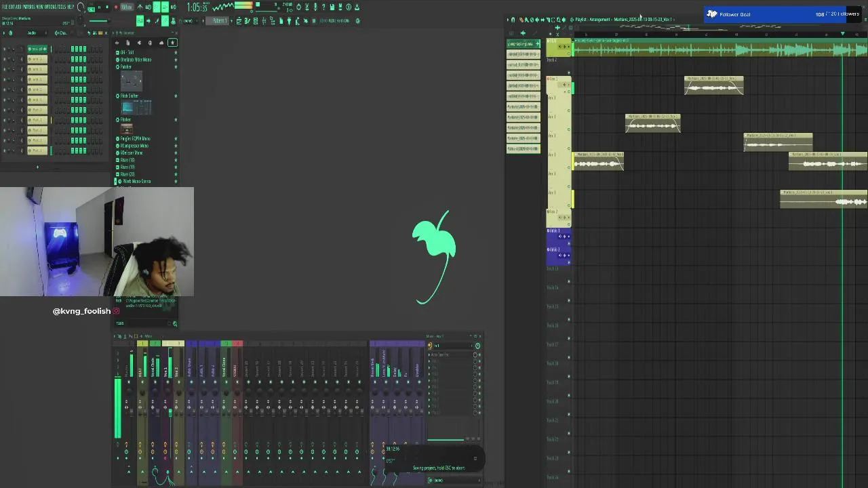Select the cloud tab in Browser

(161, 43)
